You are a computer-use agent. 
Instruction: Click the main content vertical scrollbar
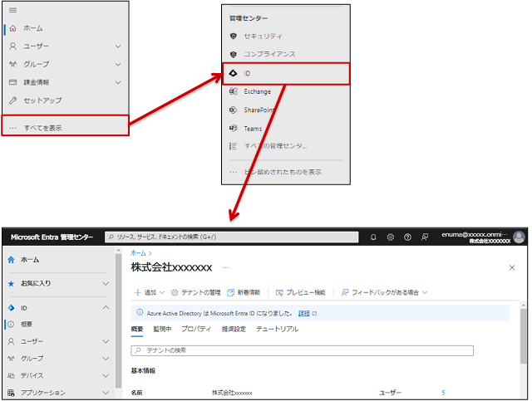524,337
